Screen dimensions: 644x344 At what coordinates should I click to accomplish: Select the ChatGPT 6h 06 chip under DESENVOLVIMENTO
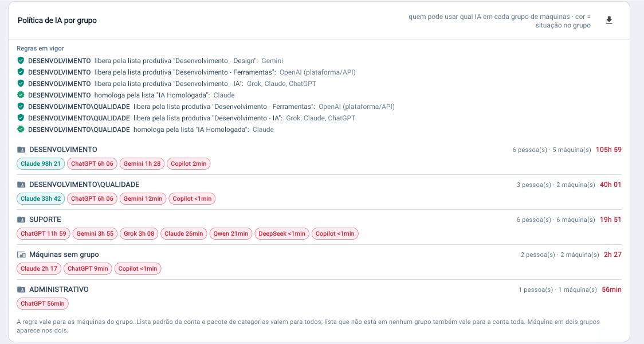pos(92,163)
